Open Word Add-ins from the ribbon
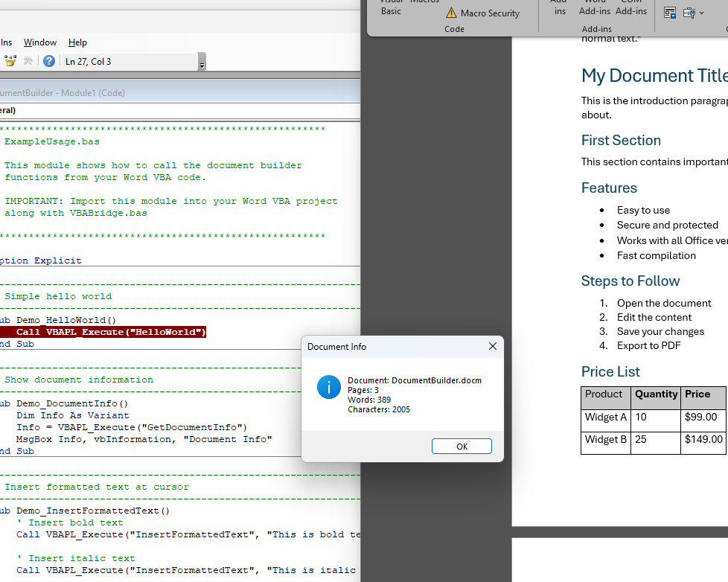 tap(594, 9)
